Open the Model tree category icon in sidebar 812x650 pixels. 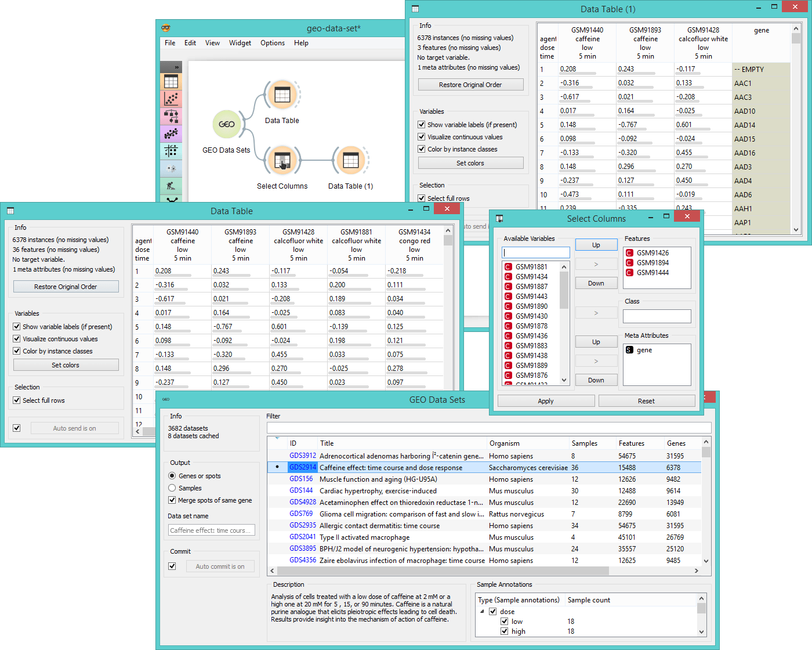[171, 116]
